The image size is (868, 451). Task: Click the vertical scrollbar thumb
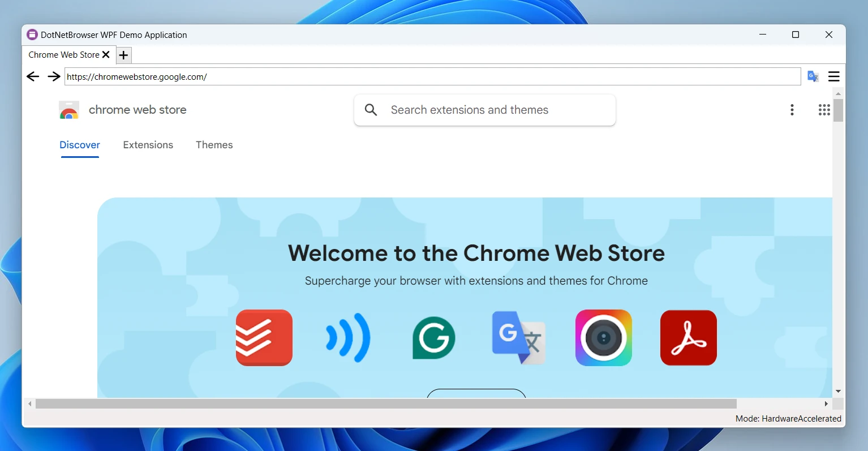coord(838,110)
